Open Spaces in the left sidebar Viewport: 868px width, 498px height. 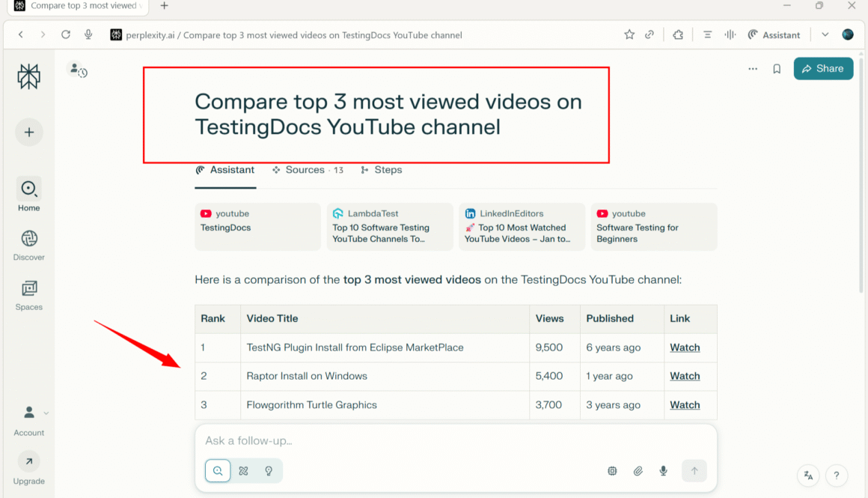pyautogui.click(x=29, y=288)
